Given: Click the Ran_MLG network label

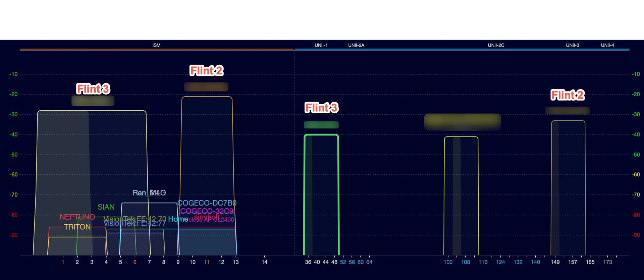Looking at the screenshot, I should 149,193.
